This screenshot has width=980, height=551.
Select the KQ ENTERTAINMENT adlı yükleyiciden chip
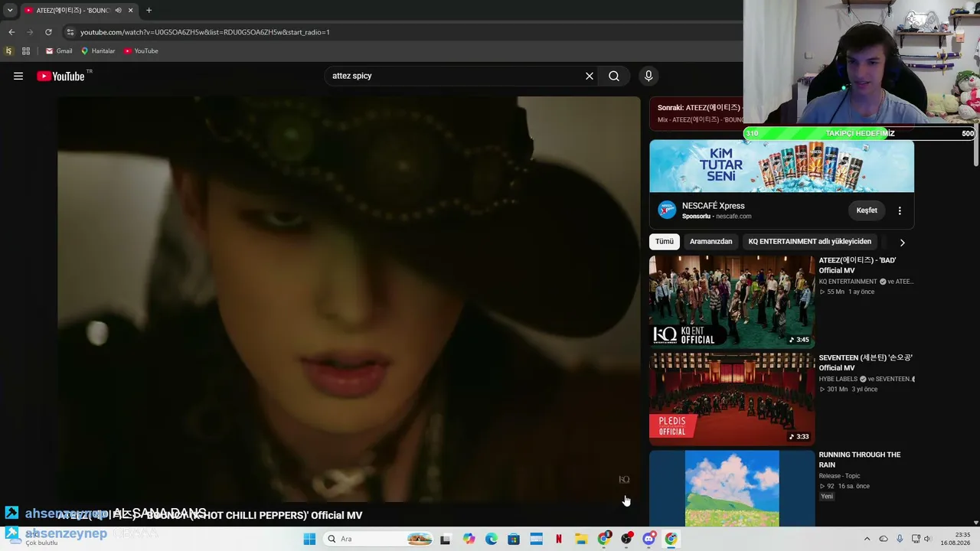coord(809,242)
